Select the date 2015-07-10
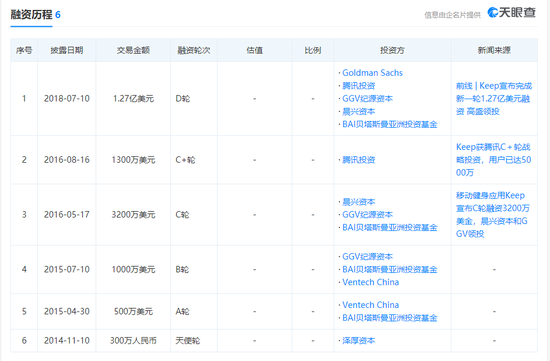 pos(67,269)
